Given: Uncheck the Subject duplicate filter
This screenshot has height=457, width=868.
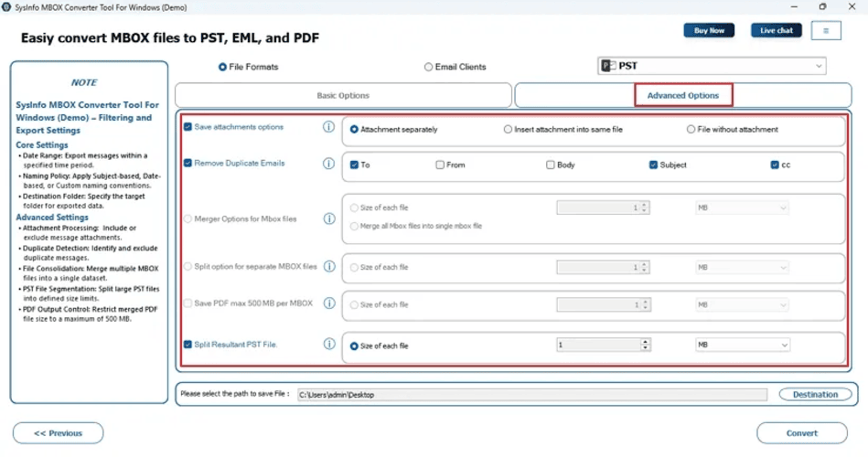Looking at the screenshot, I should 653,165.
